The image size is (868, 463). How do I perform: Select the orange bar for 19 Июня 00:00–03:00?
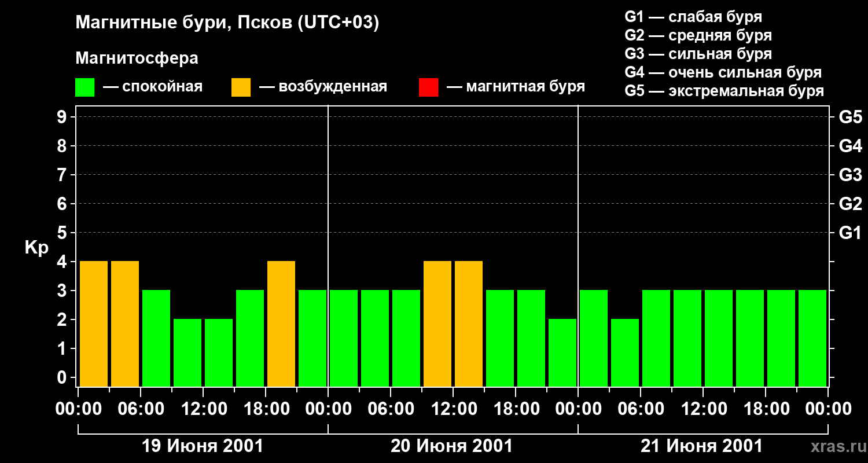(x=94, y=324)
